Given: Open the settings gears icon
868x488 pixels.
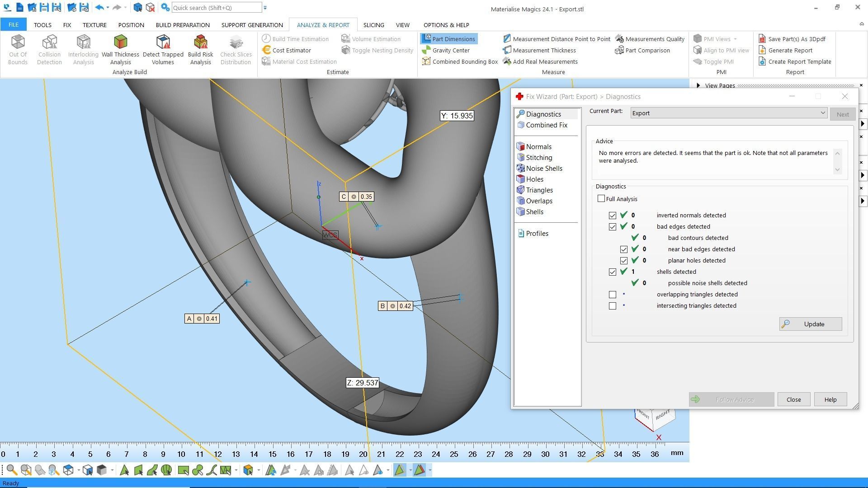Looking at the screenshot, I should [165, 8].
